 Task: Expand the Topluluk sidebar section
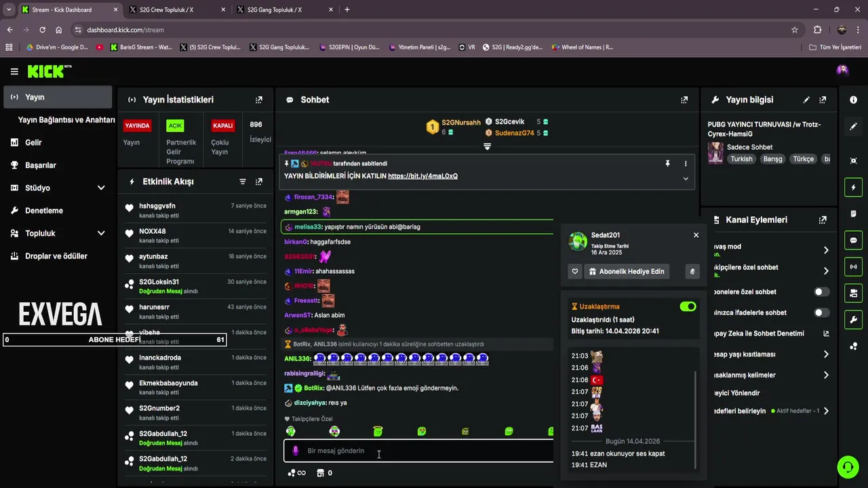click(x=101, y=233)
